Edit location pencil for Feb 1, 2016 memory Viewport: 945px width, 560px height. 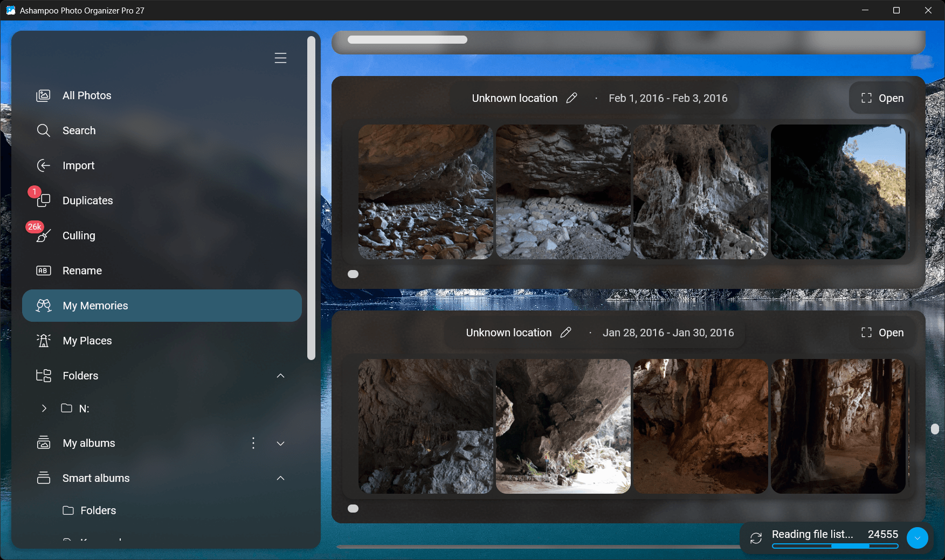[571, 98]
